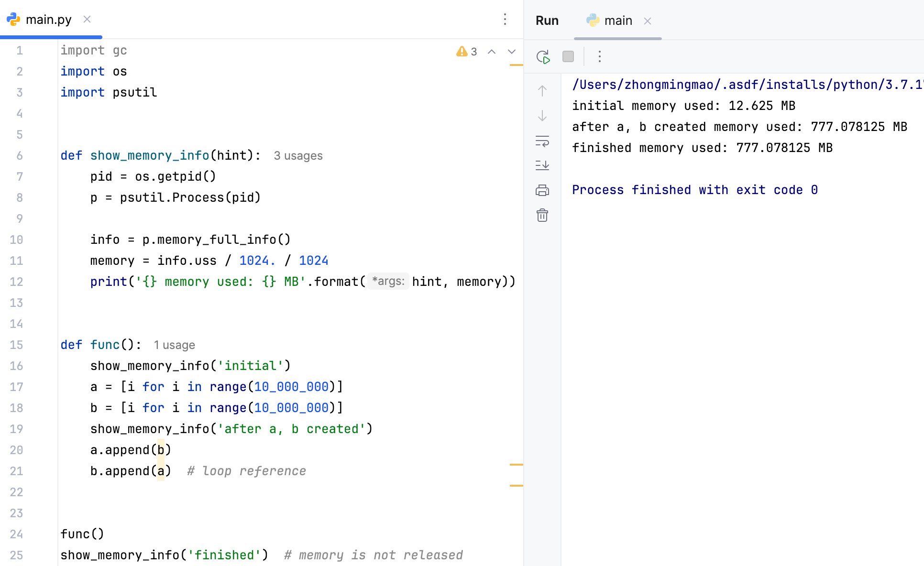This screenshot has height=566, width=924.
Task: Click the Stop process button
Action: (568, 57)
